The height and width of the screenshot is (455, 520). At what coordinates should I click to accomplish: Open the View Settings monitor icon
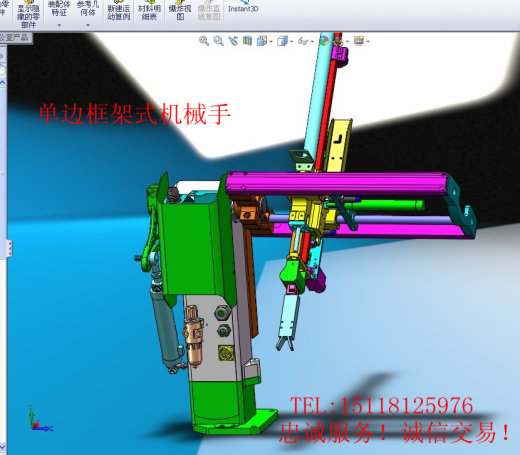point(359,41)
